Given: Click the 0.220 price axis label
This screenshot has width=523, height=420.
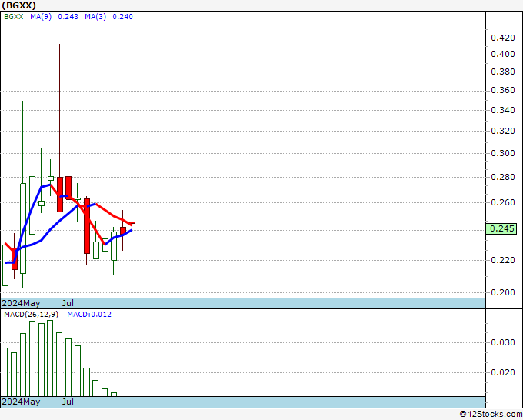Looking at the screenshot, I should (x=503, y=260).
